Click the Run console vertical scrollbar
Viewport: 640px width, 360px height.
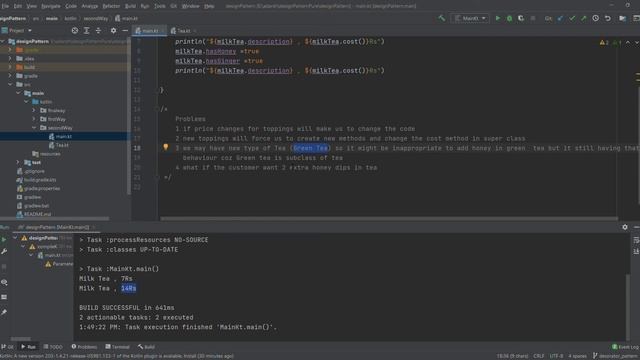(x=628, y=307)
